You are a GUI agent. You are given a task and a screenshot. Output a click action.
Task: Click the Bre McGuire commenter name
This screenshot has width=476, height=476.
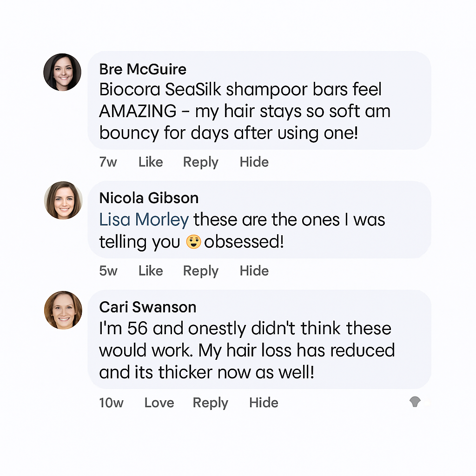(143, 69)
